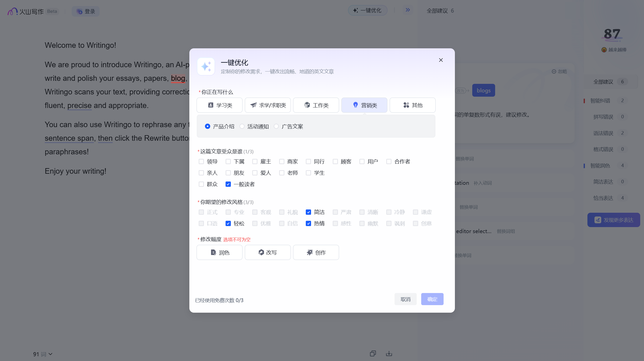Click the 火山写作 logo icon
644x361 pixels.
pos(12,11)
